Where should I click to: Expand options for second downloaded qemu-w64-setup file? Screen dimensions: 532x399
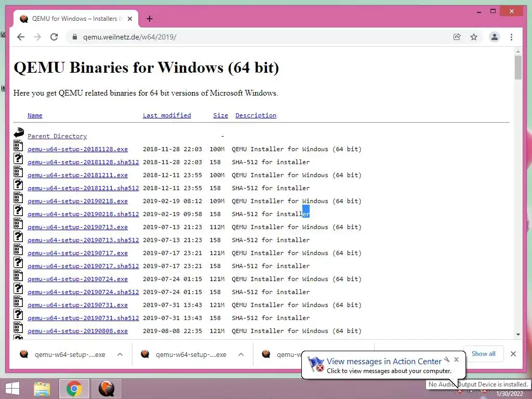coord(241,354)
